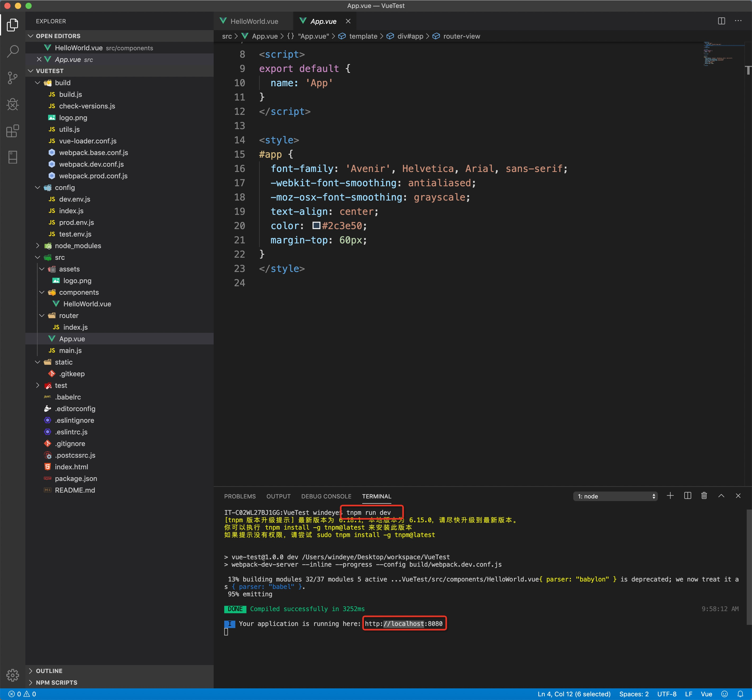Switch to the PROBLEMS panel tab
The height and width of the screenshot is (700, 752).
(x=240, y=496)
